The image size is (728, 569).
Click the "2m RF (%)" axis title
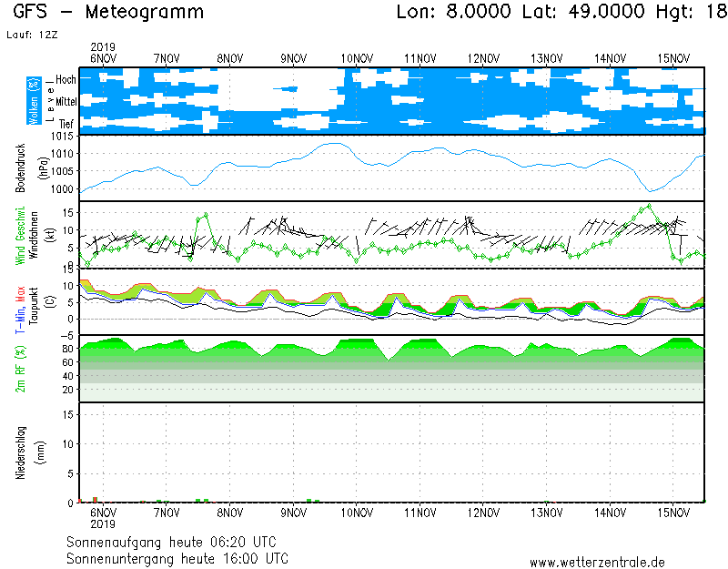(20, 369)
